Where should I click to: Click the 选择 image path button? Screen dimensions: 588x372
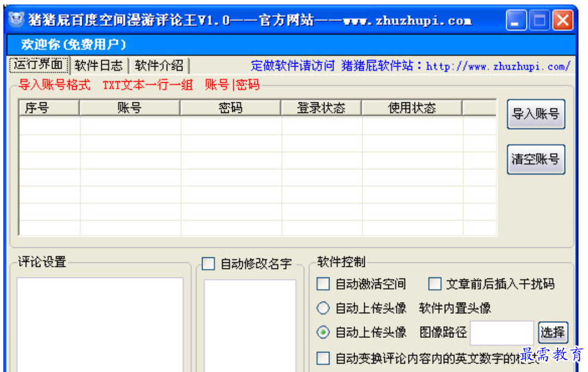pyautogui.click(x=553, y=332)
